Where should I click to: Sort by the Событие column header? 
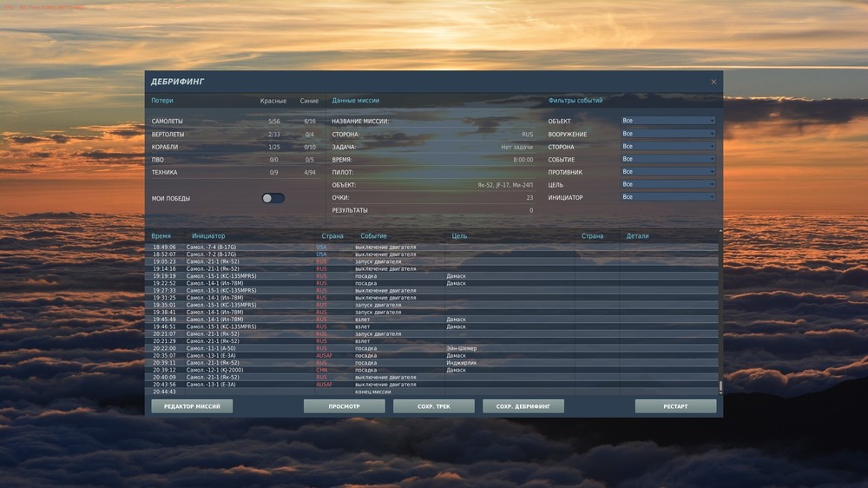(x=373, y=236)
